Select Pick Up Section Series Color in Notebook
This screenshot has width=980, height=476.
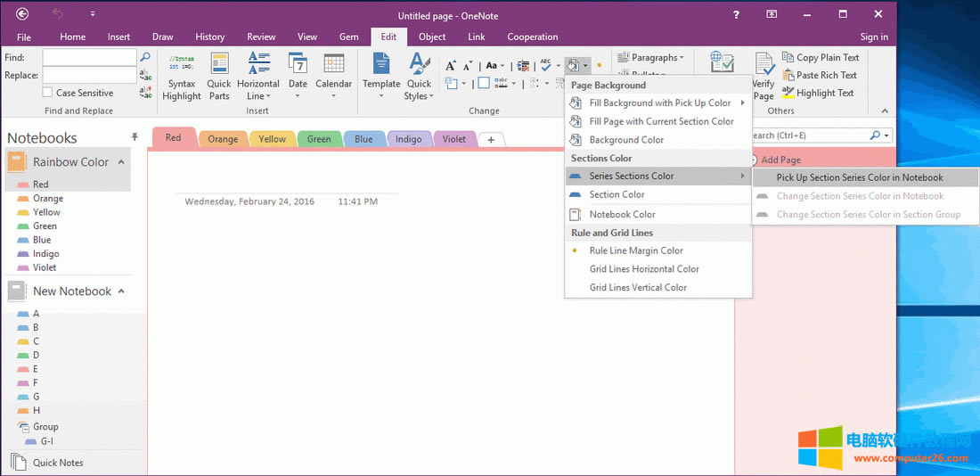pyautogui.click(x=859, y=177)
